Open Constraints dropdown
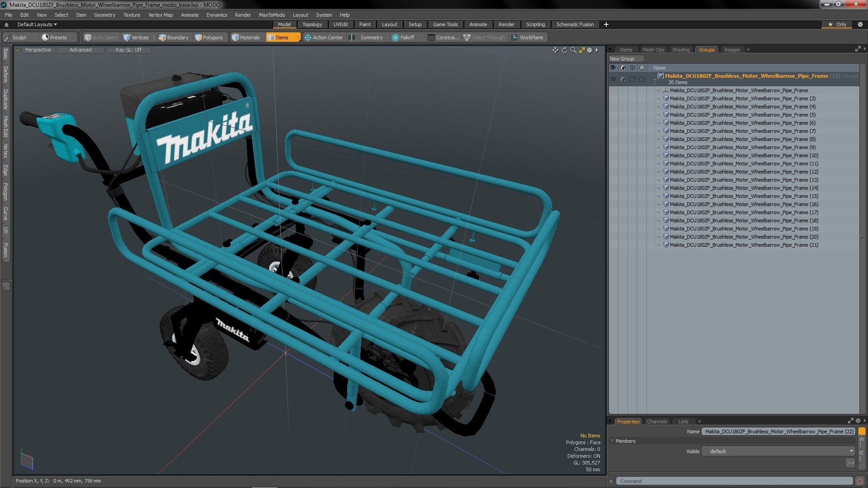 pos(443,38)
